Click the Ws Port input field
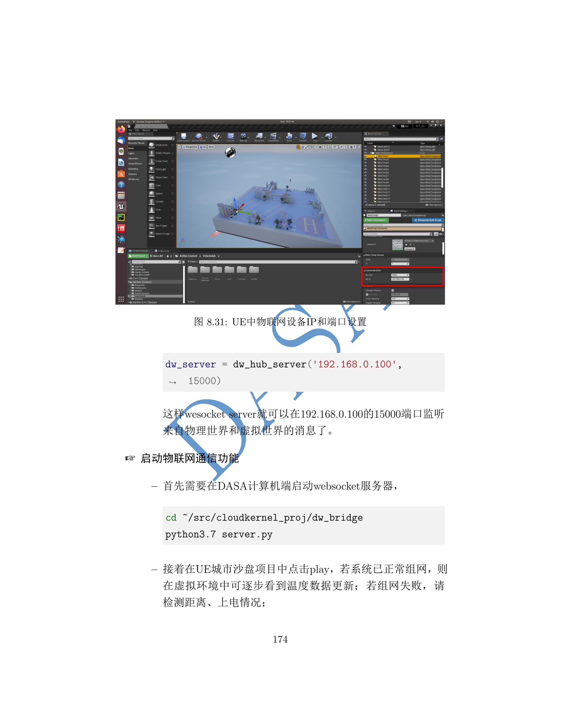The height and width of the screenshot is (728, 562). click(x=399, y=275)
